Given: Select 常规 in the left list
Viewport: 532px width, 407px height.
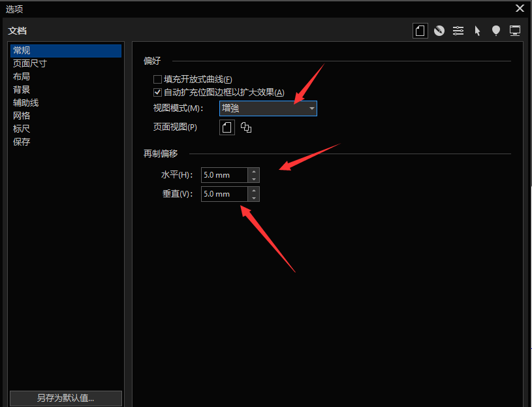Looking at the screenshot, I should tap(66, 50).
